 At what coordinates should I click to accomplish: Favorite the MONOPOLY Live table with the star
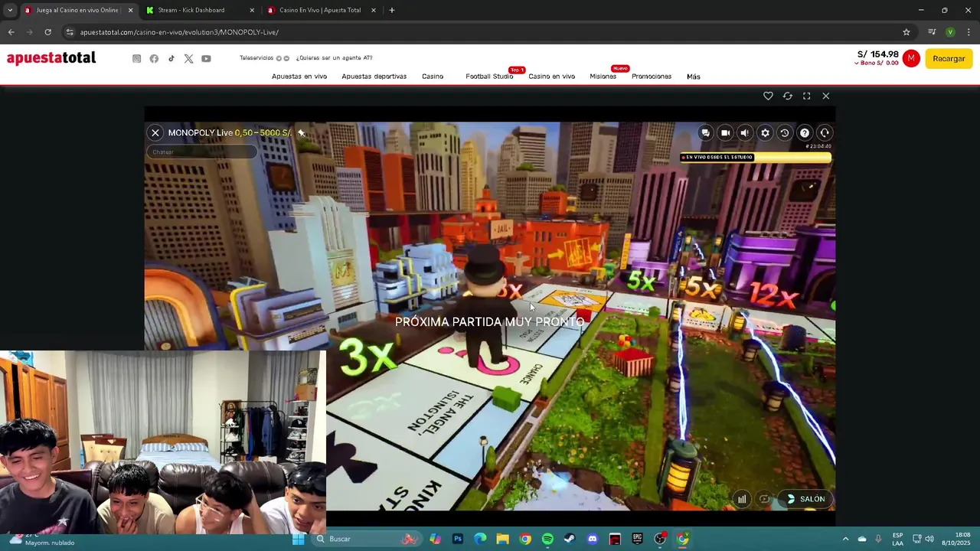(301, 133)
